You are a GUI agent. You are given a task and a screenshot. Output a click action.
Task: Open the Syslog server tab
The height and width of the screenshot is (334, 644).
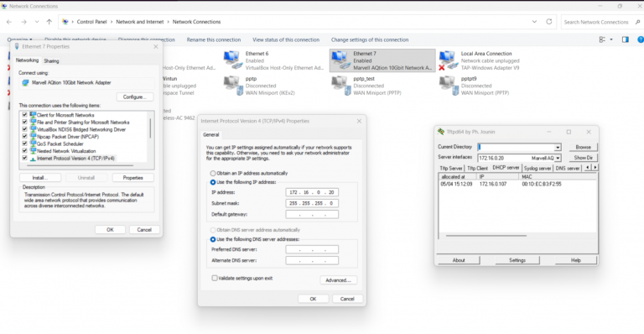[538, 169]
